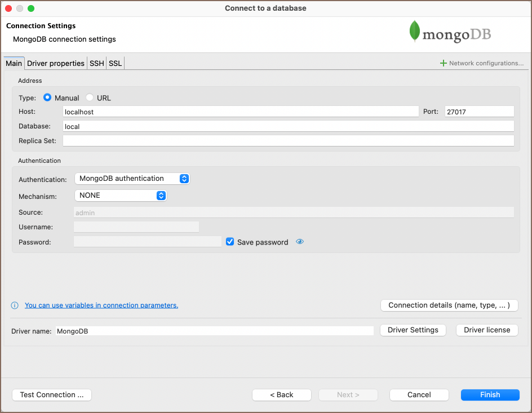Image resolution: width=532 pixels, height=413 pixels.
Task: Click the Host field containing localhost
Action: 241,112
